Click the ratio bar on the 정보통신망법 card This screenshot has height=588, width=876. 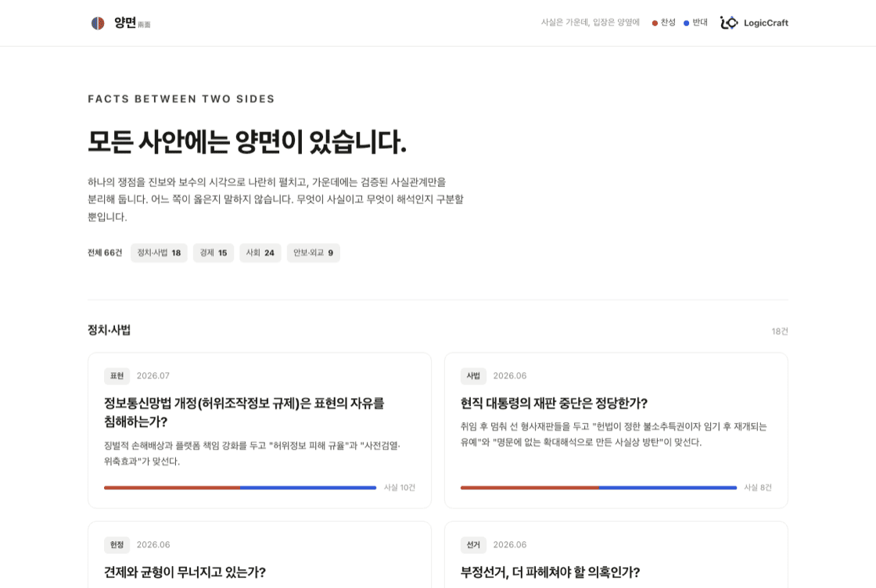(x=240, y=487)
